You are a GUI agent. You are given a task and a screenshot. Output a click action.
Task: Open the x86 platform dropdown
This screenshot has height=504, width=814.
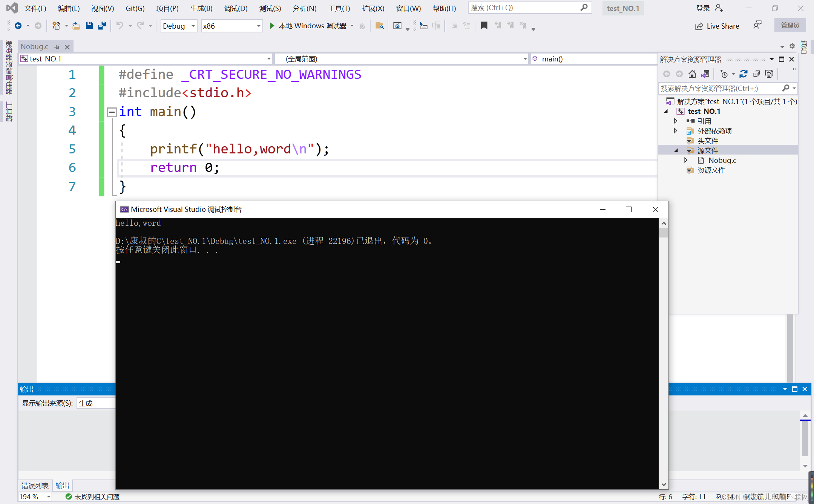click(259, 26)
